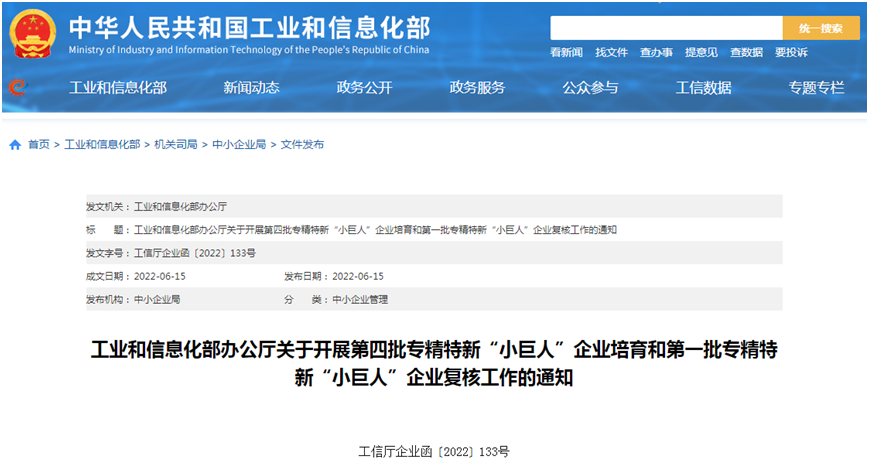869x475 pixels.
Task: Open the 公众参与 menu
Action: point(590,88)
